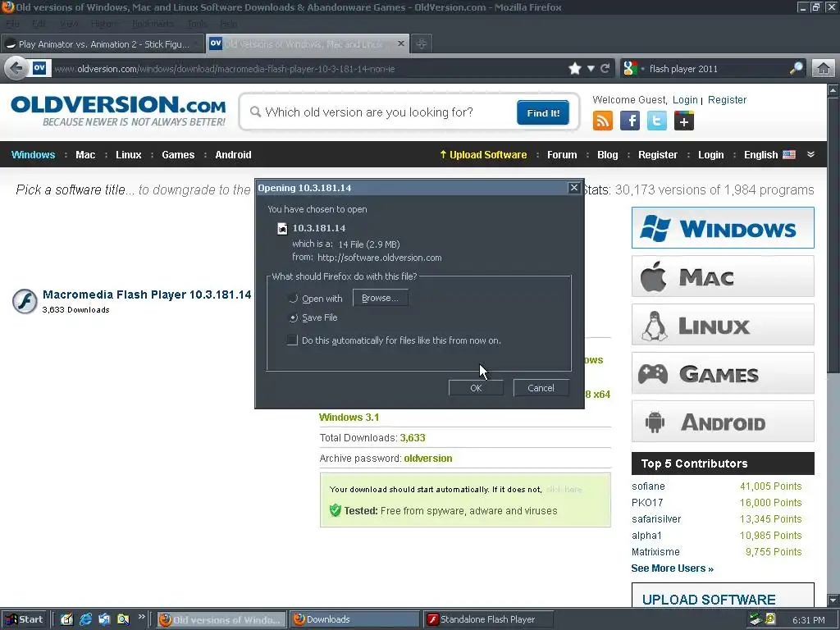840x630 pixels.
Task: Click the Find It! button
Action: 543,112
